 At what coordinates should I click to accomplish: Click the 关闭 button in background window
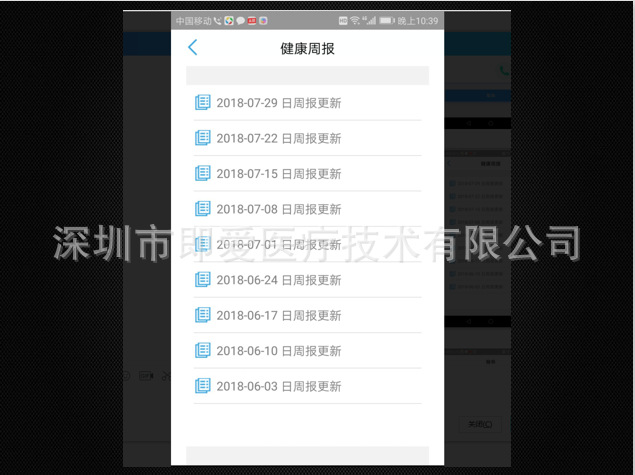pyautogui.click(x=480, y=424)
